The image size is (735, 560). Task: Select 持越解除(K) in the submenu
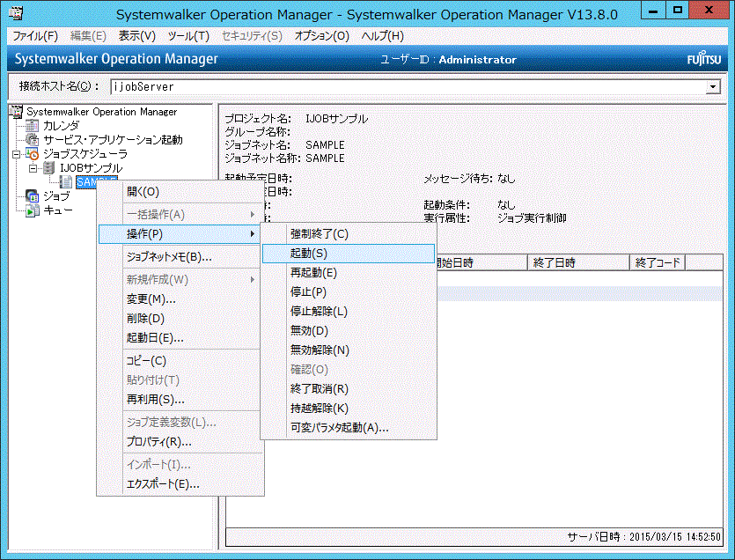349,408
